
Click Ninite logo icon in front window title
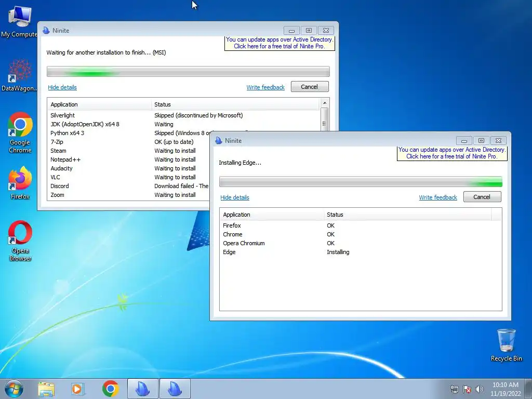pyautogui.click(x=219, y=140)
